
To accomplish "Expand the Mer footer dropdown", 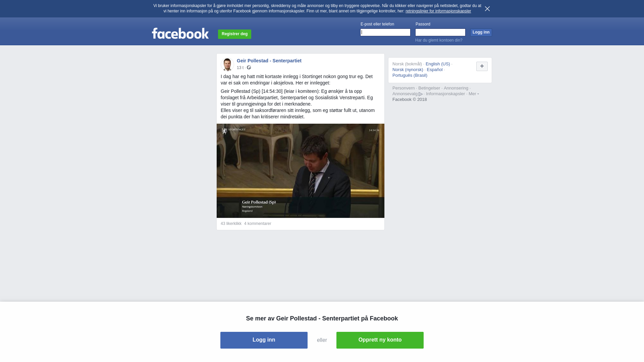I will coord(474,94).
